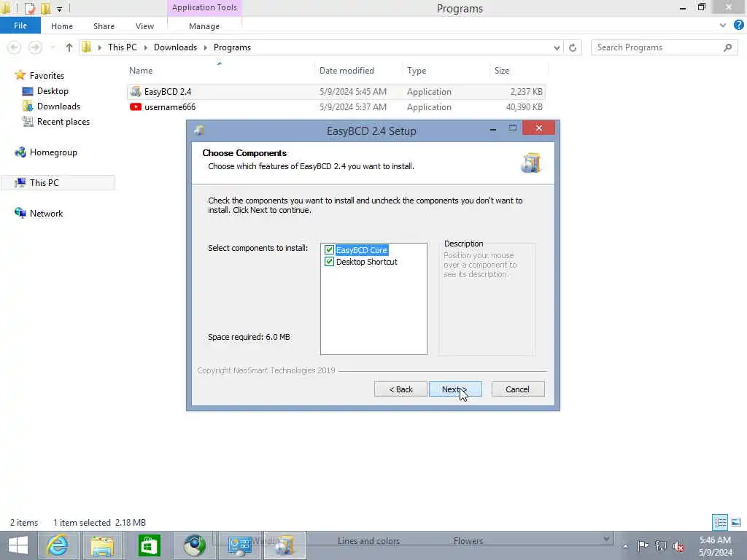Toggle the Desktop Shortcut checkbox
This screenshot has width=747, height=560.
pos(329,262)
